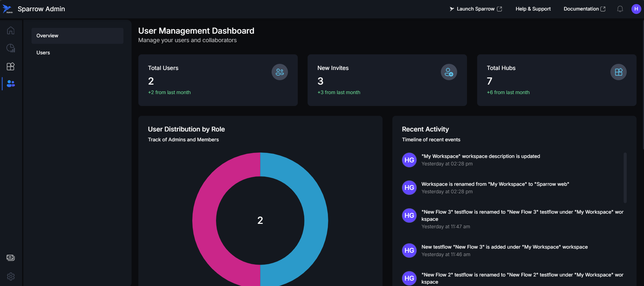This screenshot has width=644, height=286.
Task: Select the Users icon in sidebar
Action: coord(11,84)
